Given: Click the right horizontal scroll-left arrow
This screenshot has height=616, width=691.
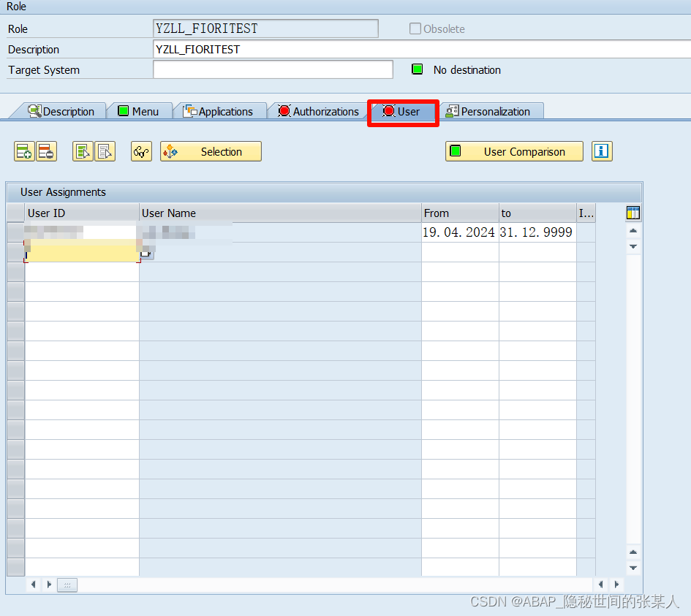Looking at the screenshot, I should point(600,585).
